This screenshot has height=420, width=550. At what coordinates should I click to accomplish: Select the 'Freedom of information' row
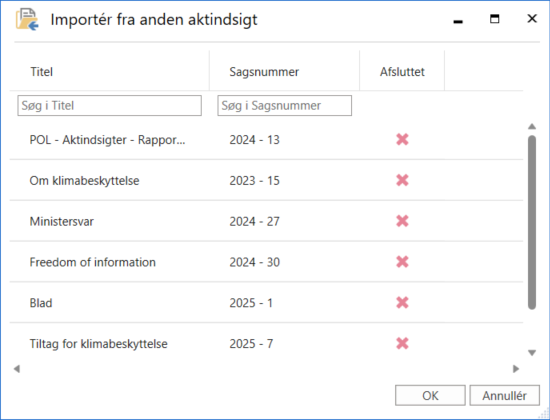click(266, 262)
